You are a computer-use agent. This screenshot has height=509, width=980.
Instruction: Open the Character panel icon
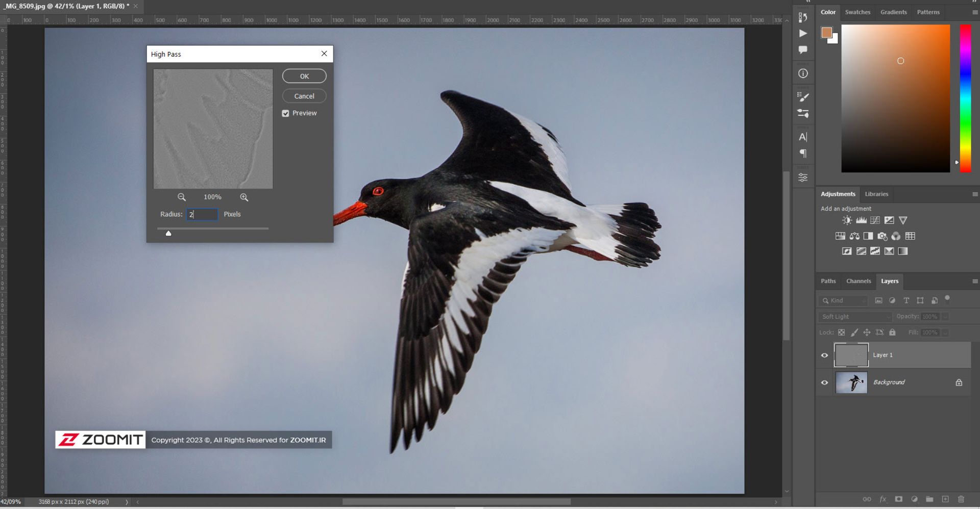803,137
